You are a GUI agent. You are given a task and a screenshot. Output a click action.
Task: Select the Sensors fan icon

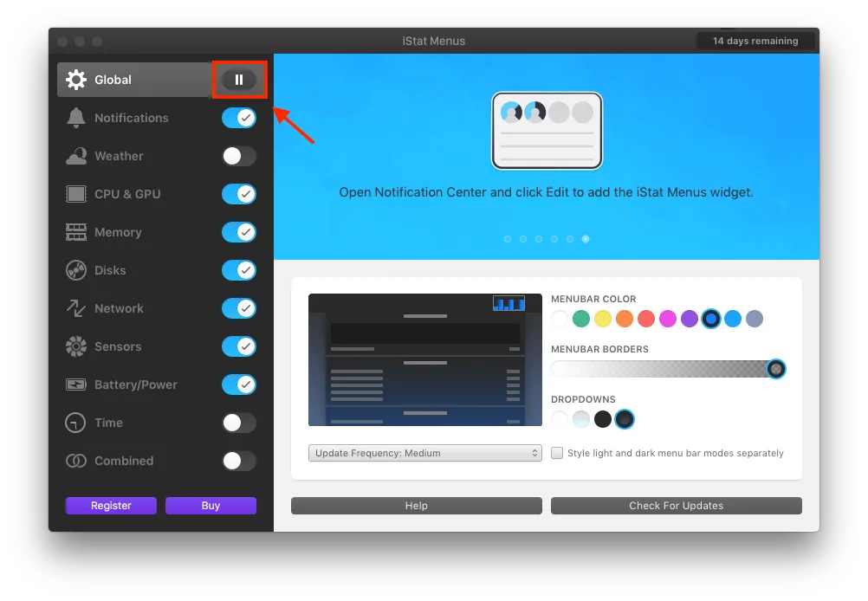pos(76,346)
